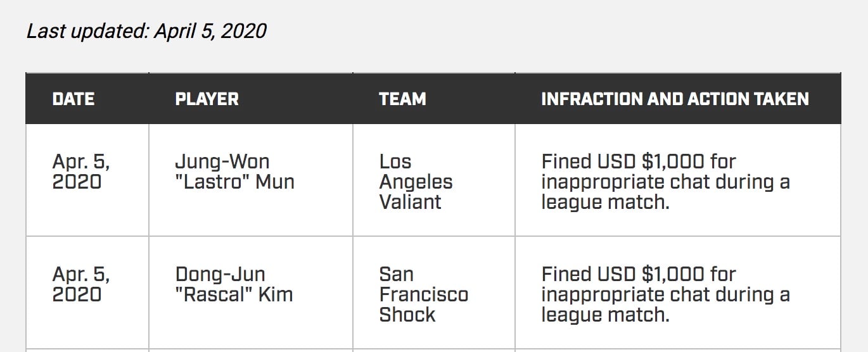Click the first row Apr. 5, 2020 date
The width and height of the screenshot is (868, 352).
[80, 172]
